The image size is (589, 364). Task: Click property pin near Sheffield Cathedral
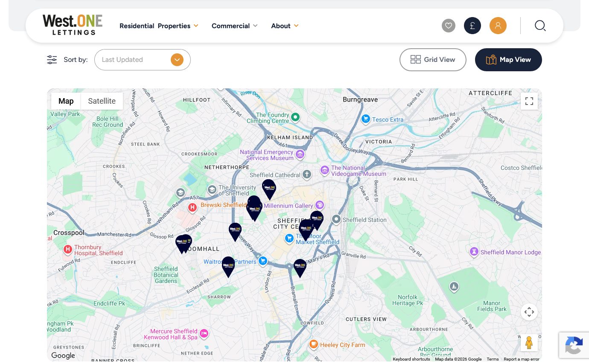269,189
